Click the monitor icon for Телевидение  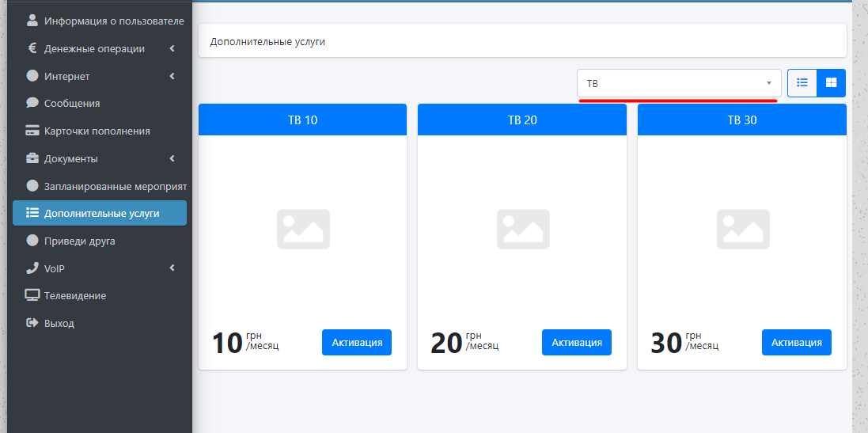click(32, 295)
